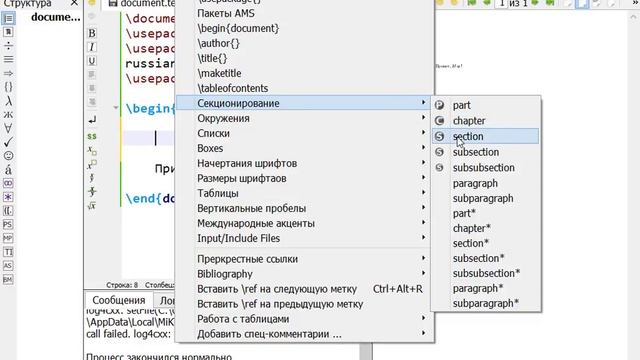Screen dimensions: 640x360
Task: Open the accented characters (á) panel
Action: click(x=8, y=169)
